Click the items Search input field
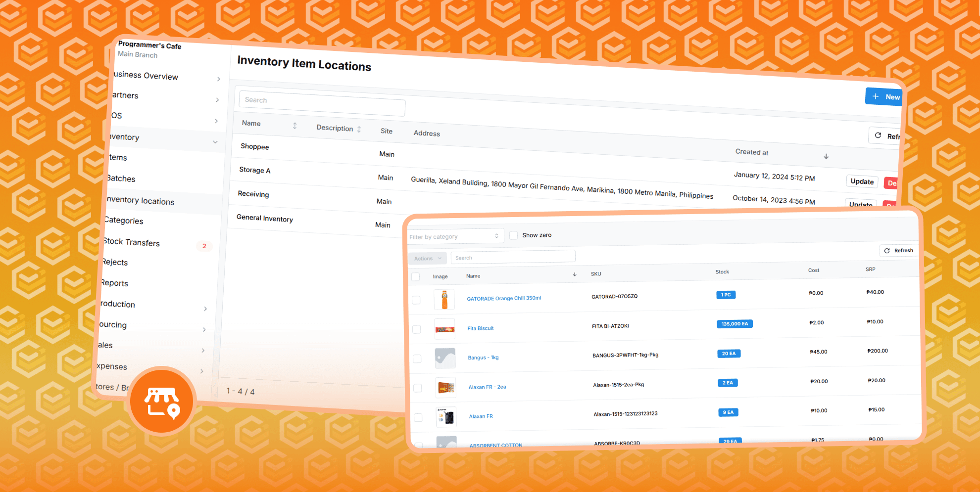The image size is (980, 492). [513, 257]
